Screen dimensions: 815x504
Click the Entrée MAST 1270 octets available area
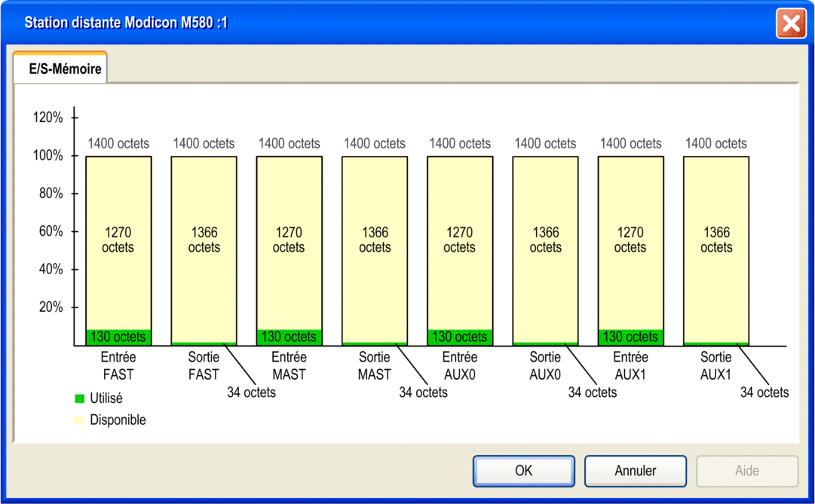289,243
